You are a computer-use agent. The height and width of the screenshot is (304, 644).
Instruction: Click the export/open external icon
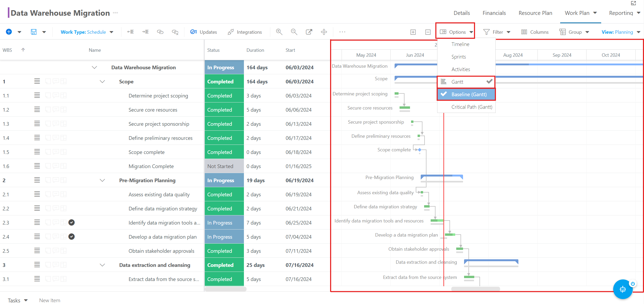[x=309, y=32]
